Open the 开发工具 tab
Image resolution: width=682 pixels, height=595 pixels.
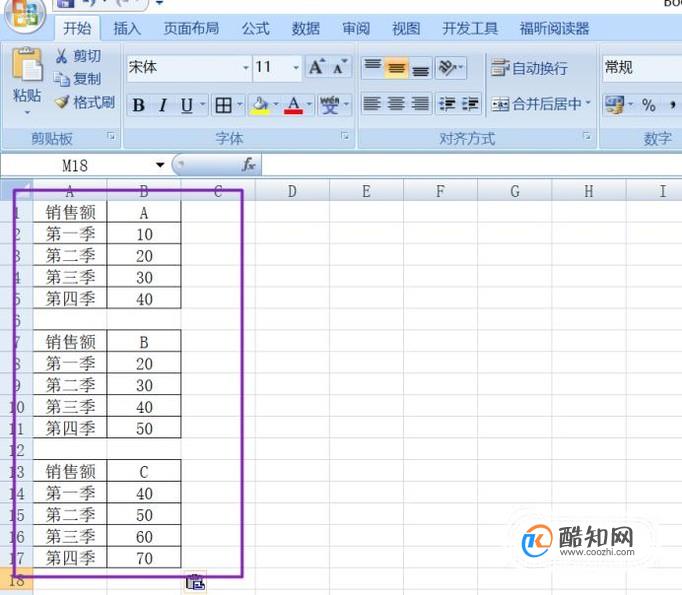[470, 29]
